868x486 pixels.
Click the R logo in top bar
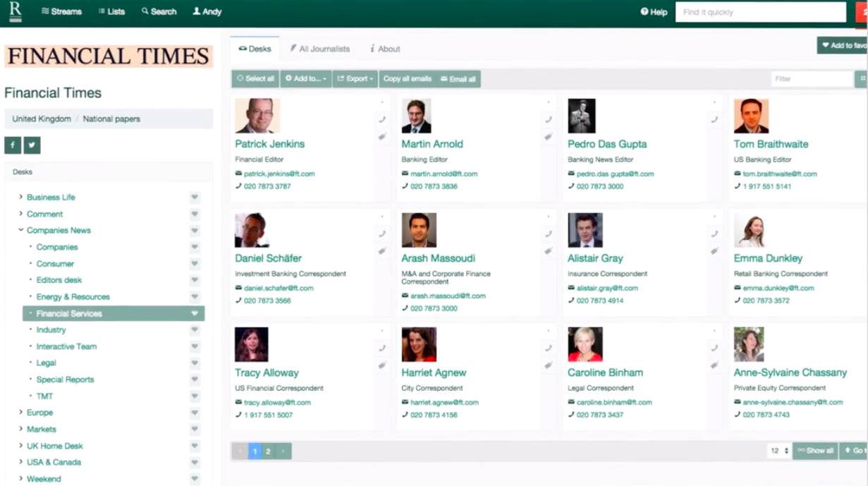15,11
